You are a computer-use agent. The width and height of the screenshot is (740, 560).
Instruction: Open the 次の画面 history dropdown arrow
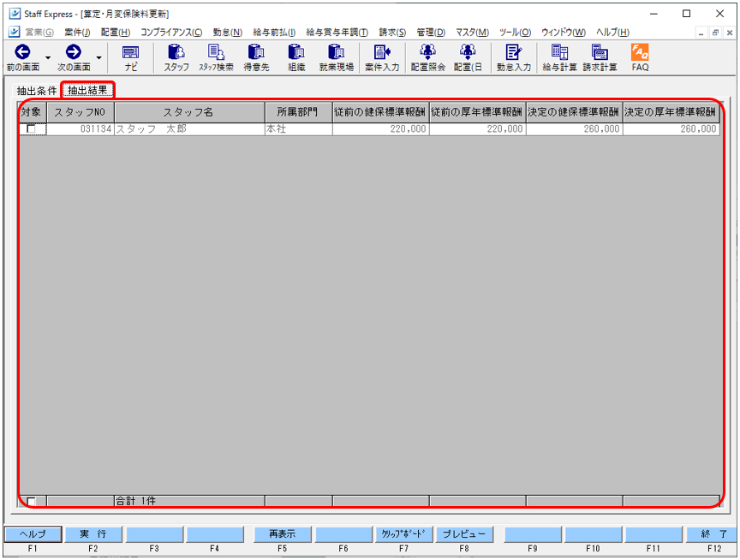pos(98,58)
